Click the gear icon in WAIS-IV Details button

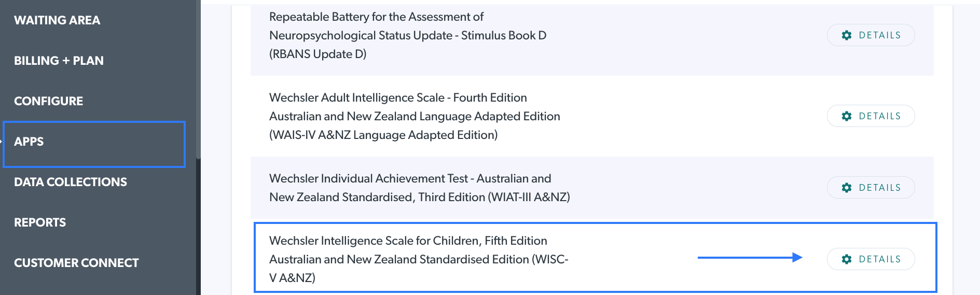point(847,116)
